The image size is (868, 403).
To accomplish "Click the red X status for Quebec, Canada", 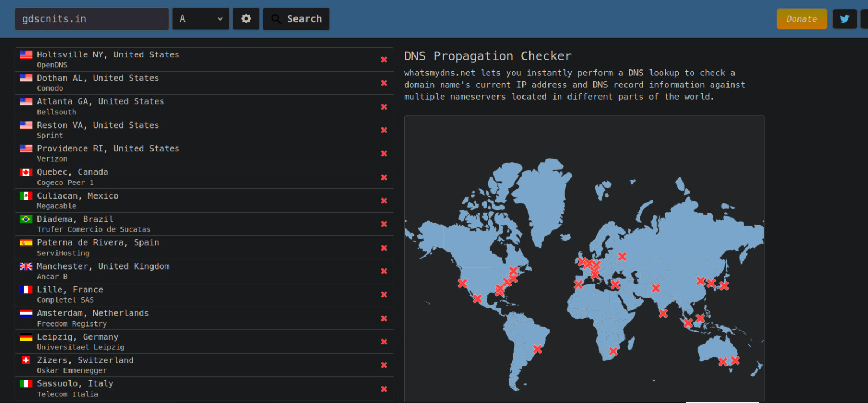I will click(384, 177).
